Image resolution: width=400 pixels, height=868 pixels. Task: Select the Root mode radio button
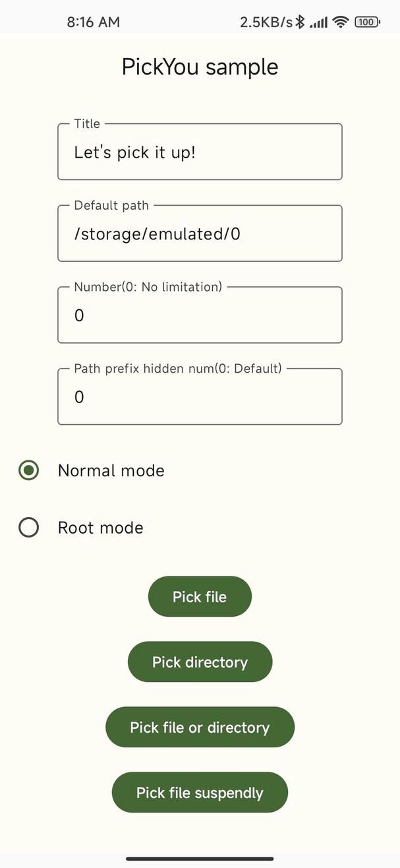pyautogui.click(x=28, y=528)
